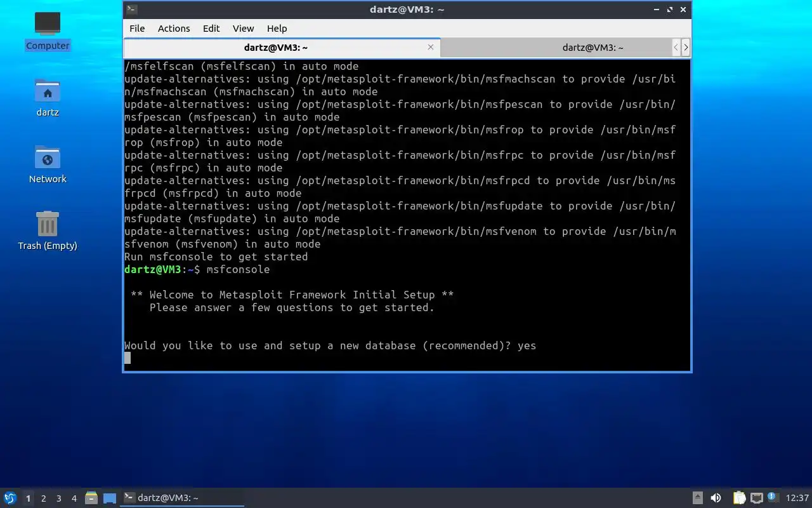Open the Trash (Empty) desktop icon
812x508 pixels.
tap(48, 231)
